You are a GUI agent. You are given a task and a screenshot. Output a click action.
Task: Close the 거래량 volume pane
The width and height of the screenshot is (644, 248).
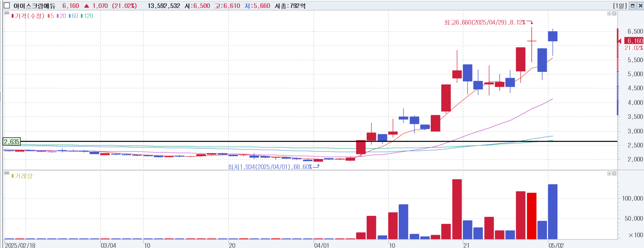(x=614, y=173)
